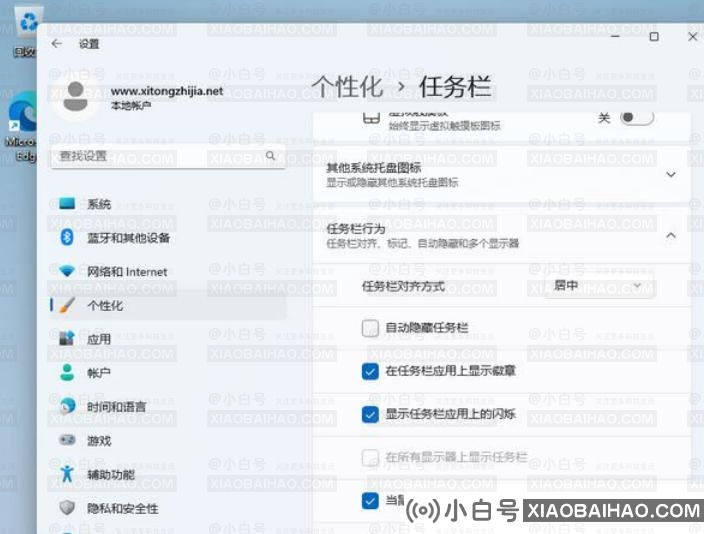Click the 游戏 controller icon

click(x=67, y=440)
